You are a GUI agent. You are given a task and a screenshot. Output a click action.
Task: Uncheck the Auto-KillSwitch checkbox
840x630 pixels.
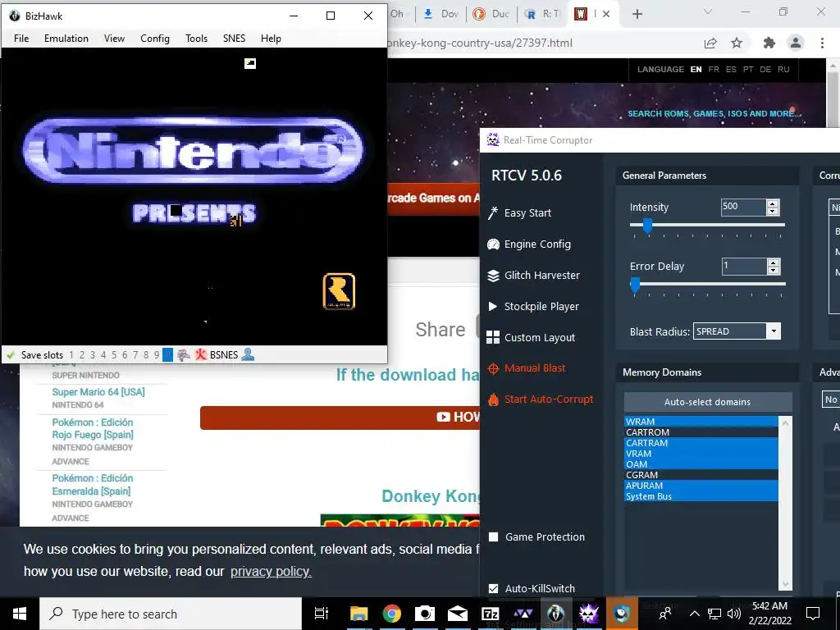[x=493, y=588]
